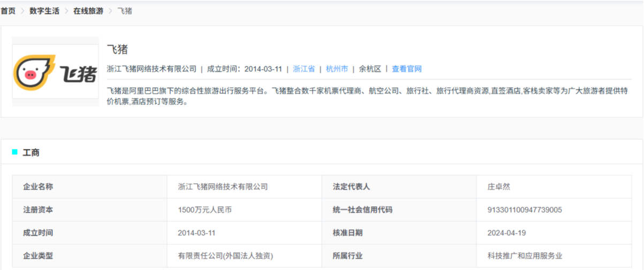Click the cyan square icon beside 工商
This screenshot has width=644, height=270.
15,152
